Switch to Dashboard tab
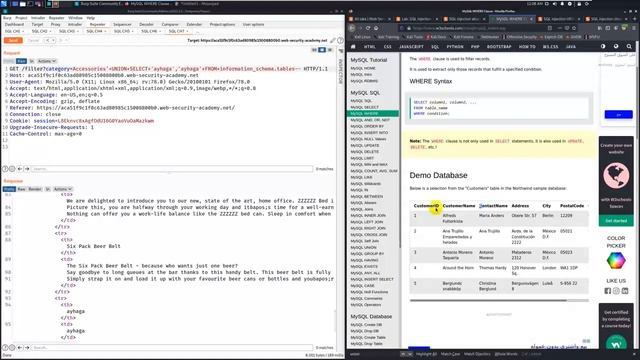Image resolution: width=640 pixels, height=360 pixels. [x=14, y=24]
